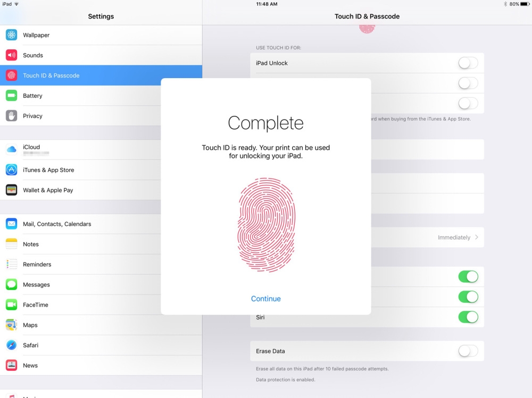Tap the 'Touch ID & Passcode' page title
The width and height of the screenshot is (532, 398).
(367, 16)
